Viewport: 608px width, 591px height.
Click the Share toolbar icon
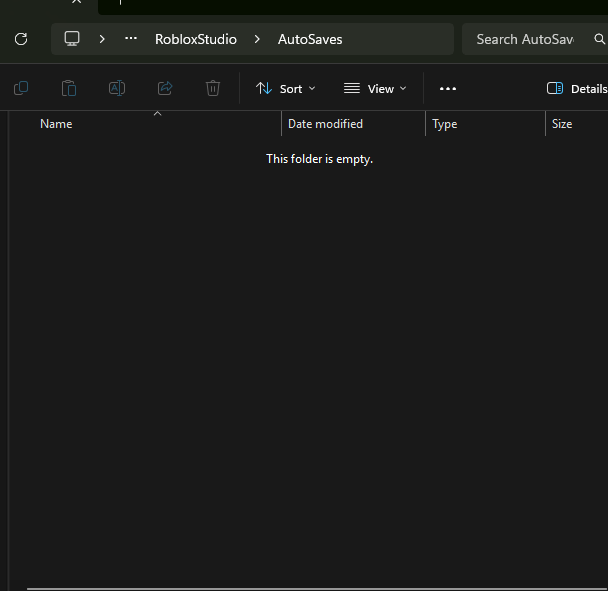(x=165, y=88)
